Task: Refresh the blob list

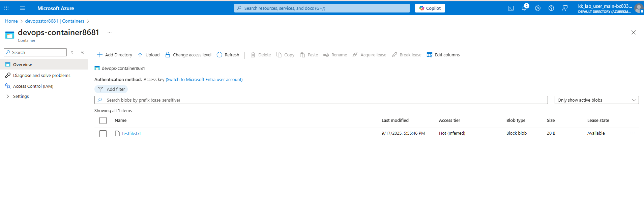Action: [228, 55]
